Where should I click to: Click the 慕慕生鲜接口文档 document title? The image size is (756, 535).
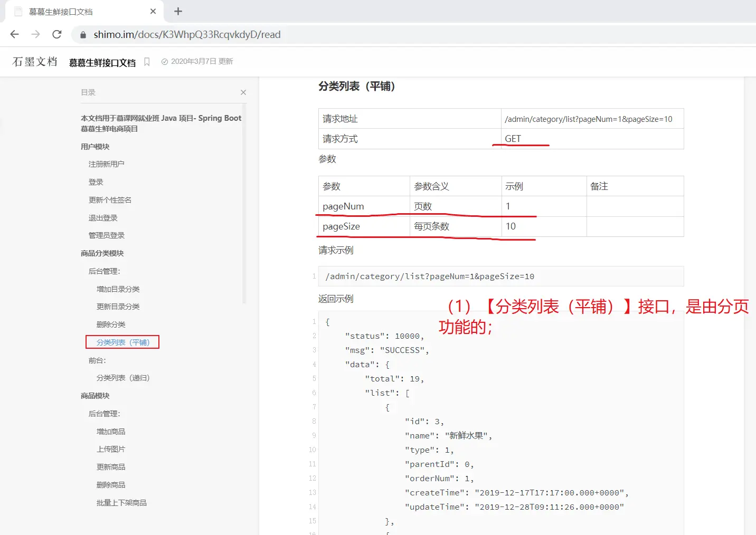pyautogui.click(x=102, y=62)
